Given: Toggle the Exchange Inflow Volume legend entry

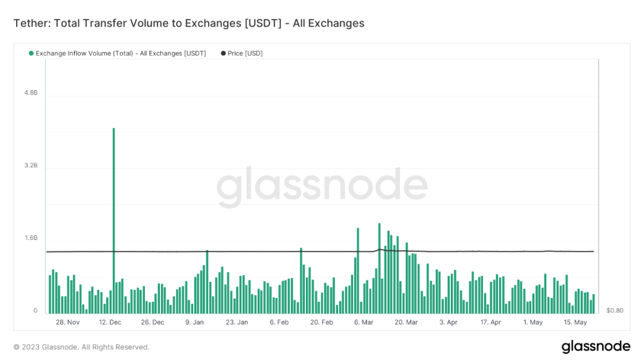Looking at the screenshot, I should point(117,54).
